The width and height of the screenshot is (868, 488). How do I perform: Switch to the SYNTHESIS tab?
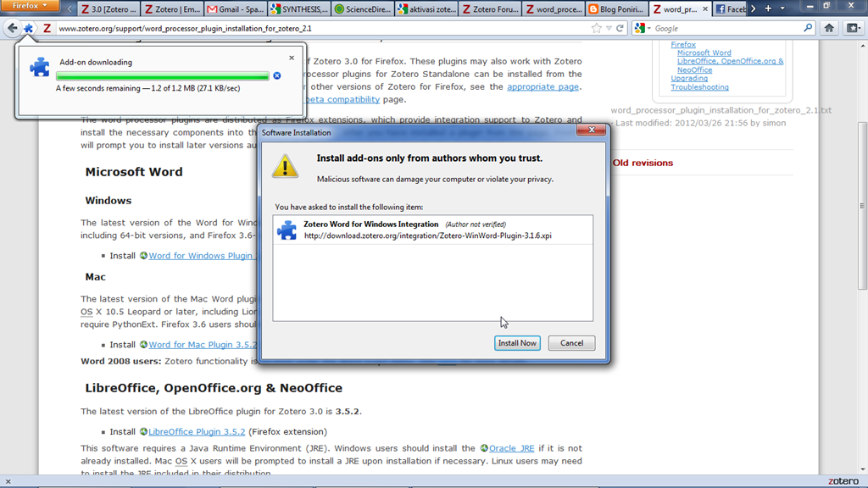(x=299, y=9)
